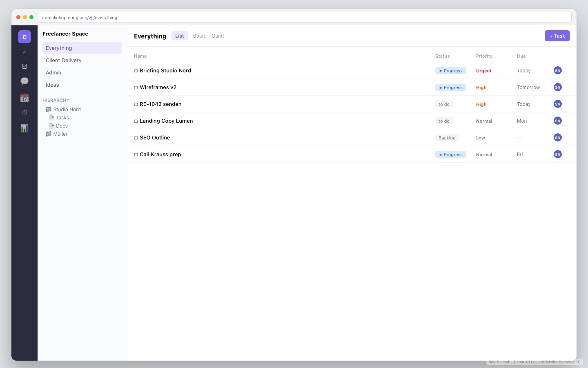The image size is (588, 368).
Task: Open the calendar icon in sidebar
Action: (x=24, y=98)
